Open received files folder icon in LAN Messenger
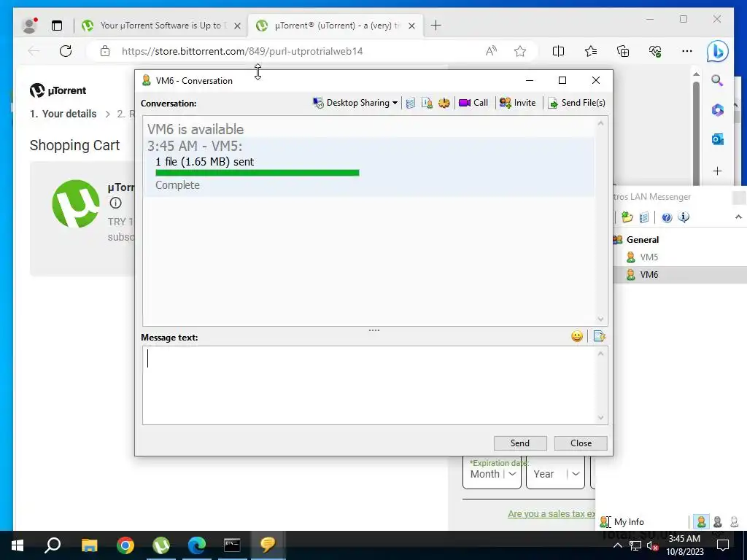The image size is (747, 560). [627, 217]
